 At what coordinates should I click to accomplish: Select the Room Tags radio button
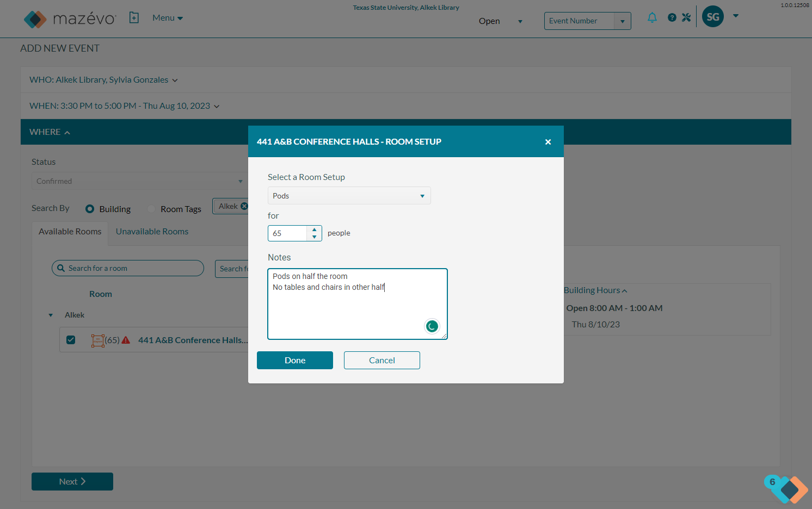pyautogui.click(x=151, y=209)
